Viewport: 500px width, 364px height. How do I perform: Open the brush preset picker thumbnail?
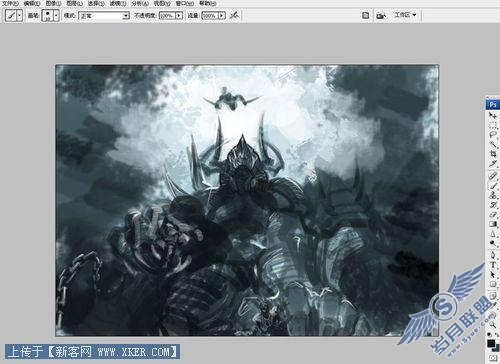[48, 15]
